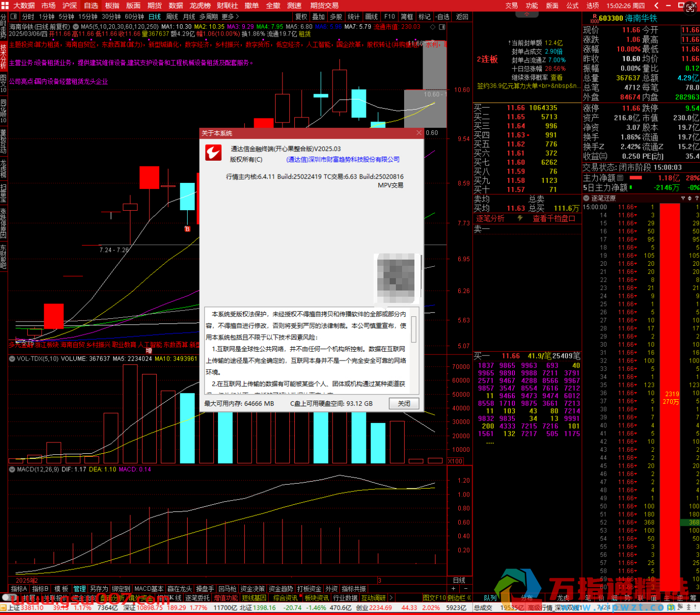Click the diamond icon beside 流通市值

(432, 27)
